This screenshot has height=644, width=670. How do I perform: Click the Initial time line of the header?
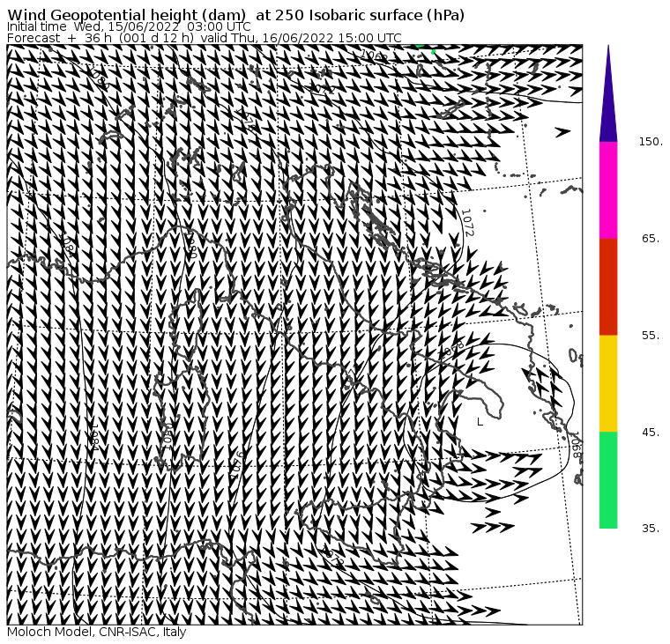click(129, 26)
